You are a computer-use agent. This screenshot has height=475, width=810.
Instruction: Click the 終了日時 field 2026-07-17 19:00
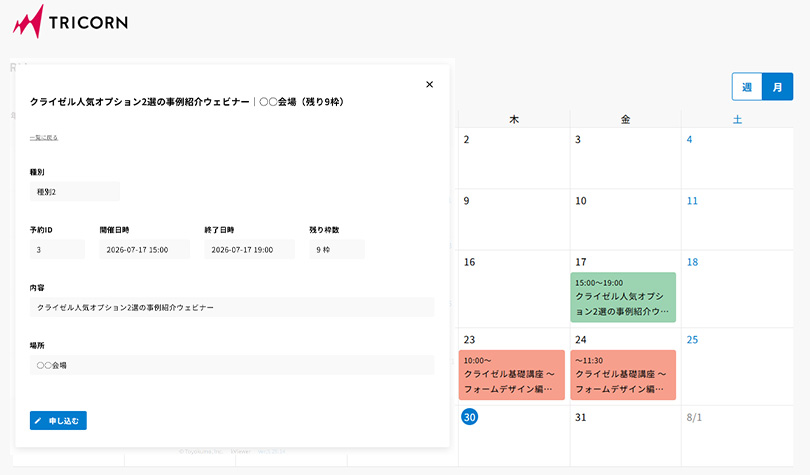(250, 249)
